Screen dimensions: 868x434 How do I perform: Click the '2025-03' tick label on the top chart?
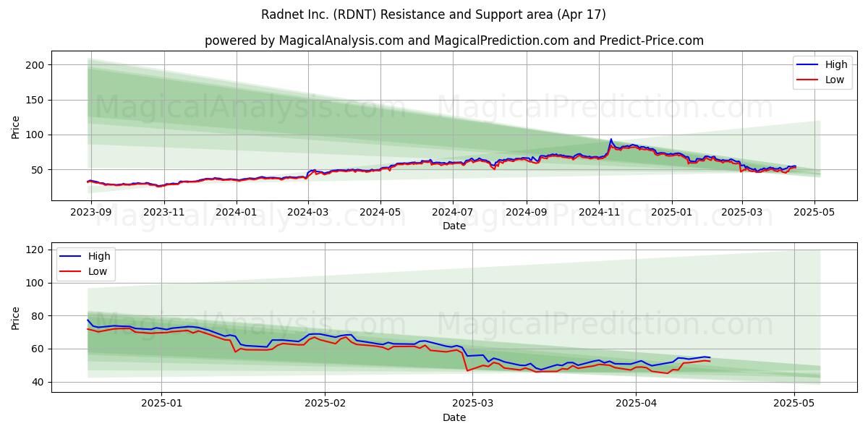(742, 211)
